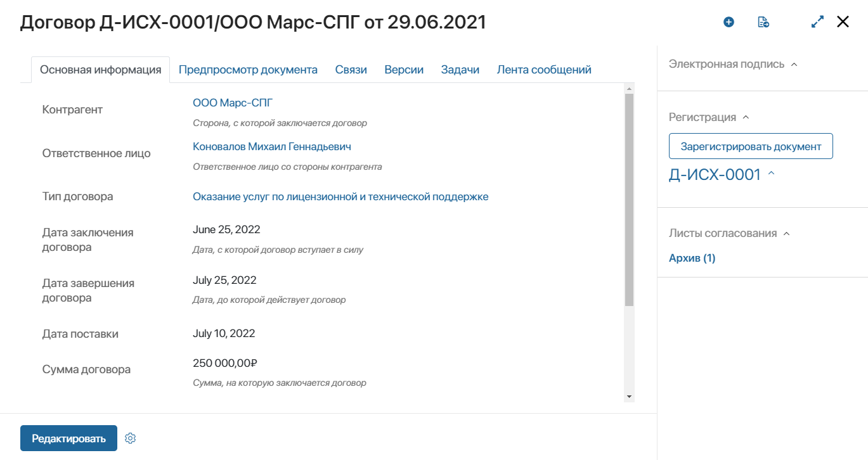Open form settings gear icon
This screenshot has height=460, width=868.
(131, 438)
